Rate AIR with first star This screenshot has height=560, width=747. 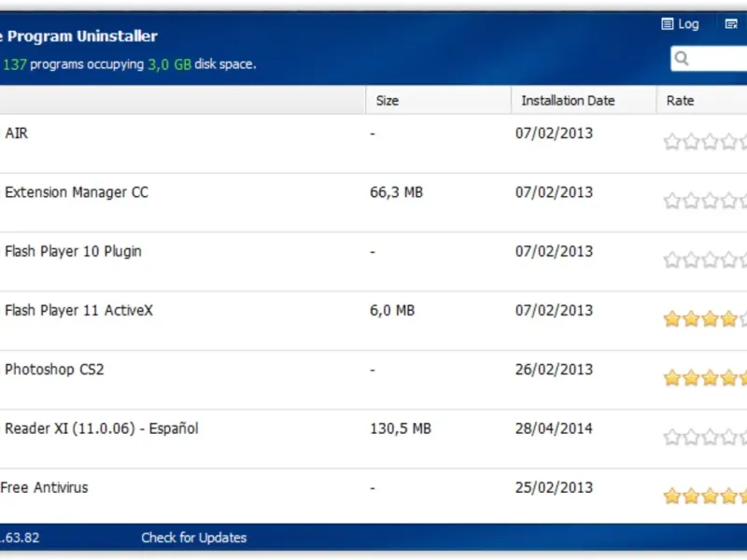(671, 142)
